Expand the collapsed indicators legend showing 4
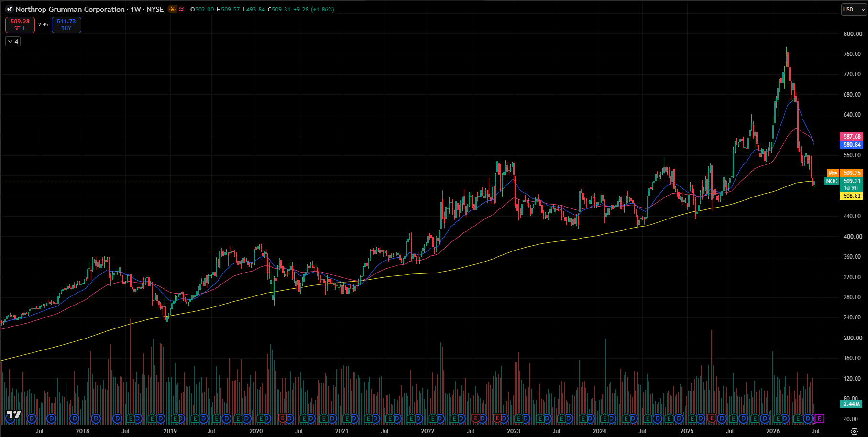868x437 pixels. click(x=13, y=42)
